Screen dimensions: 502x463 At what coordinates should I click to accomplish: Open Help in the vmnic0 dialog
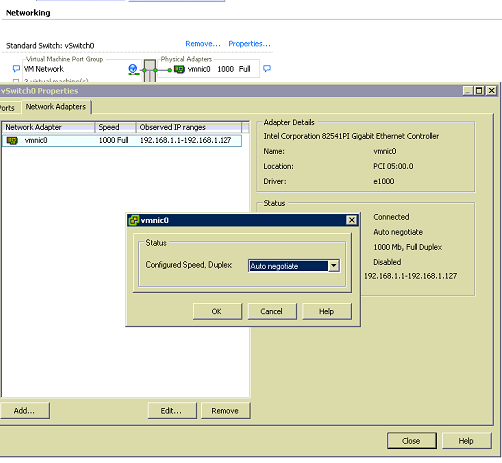coord(326,311)
